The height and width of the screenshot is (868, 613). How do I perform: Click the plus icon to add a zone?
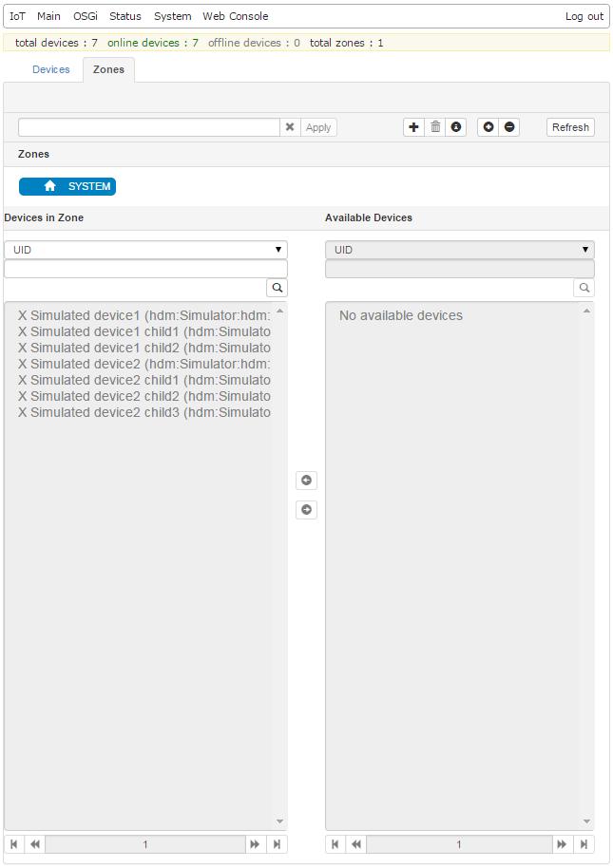click(x=413, y=127)
